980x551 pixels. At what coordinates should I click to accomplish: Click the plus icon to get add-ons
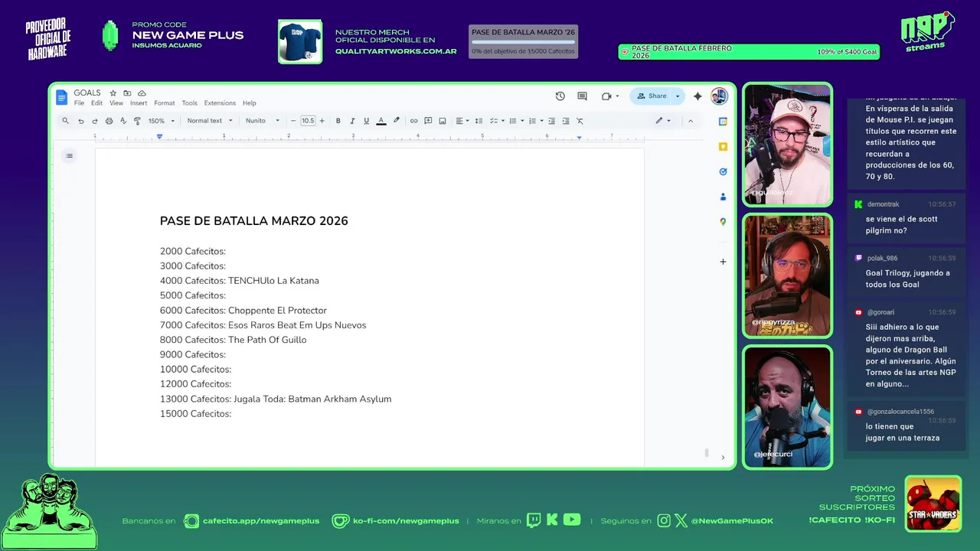tap(723, 262)
